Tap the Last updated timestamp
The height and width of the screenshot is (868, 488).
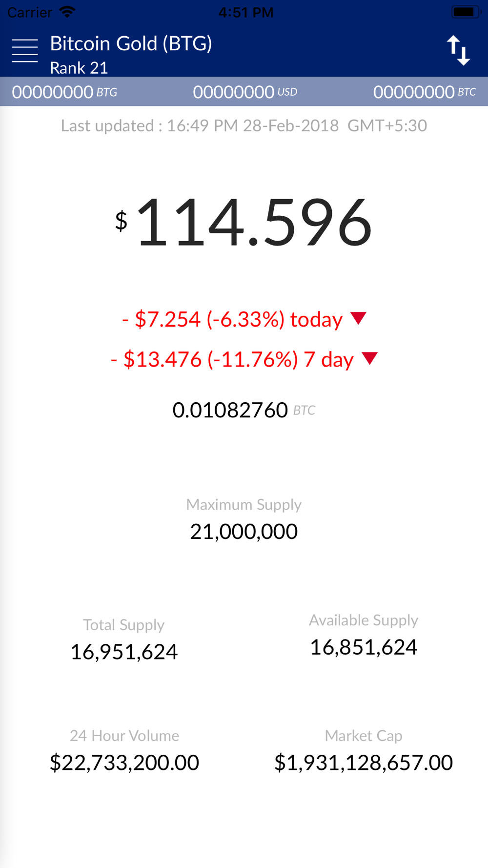click(244, 126)
